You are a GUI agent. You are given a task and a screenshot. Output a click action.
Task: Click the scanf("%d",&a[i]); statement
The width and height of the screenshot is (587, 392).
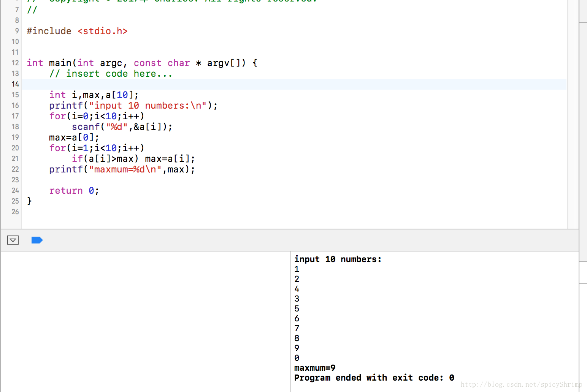tap(122, 127)
